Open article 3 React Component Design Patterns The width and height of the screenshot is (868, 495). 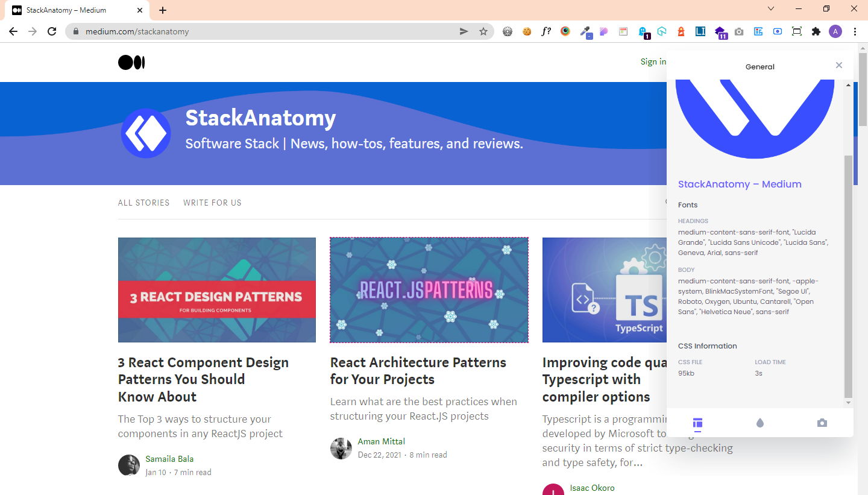click(204, 379)
